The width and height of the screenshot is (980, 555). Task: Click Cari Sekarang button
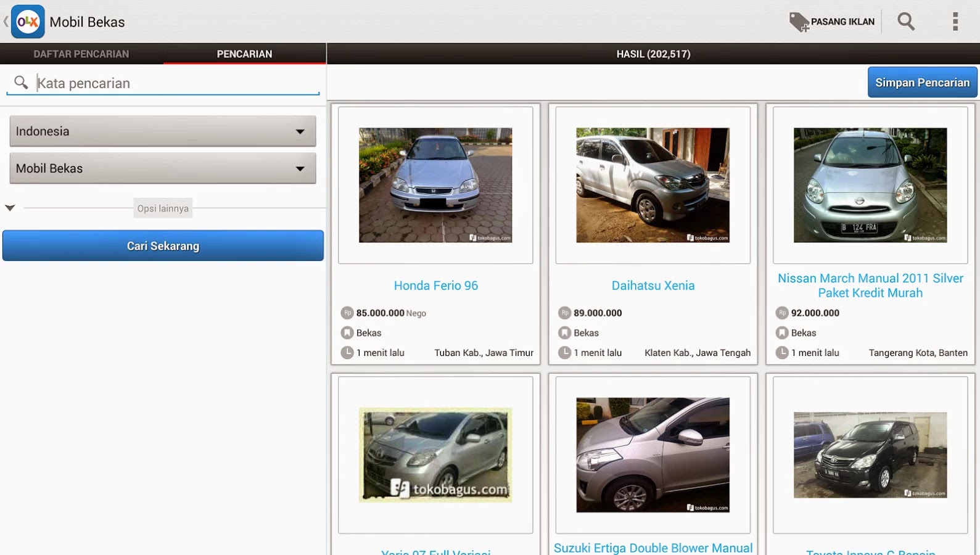click(163, 245)
